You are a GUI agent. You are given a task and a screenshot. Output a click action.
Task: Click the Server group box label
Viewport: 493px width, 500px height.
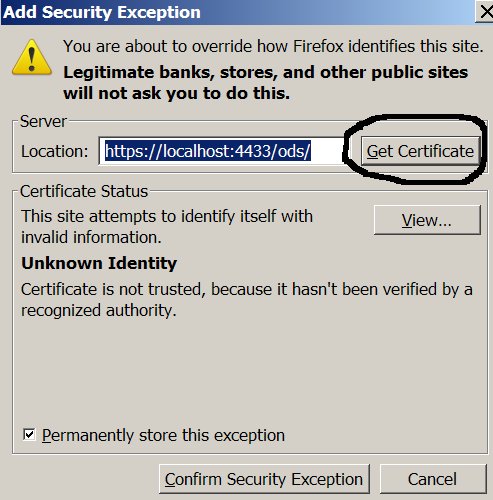43,121
